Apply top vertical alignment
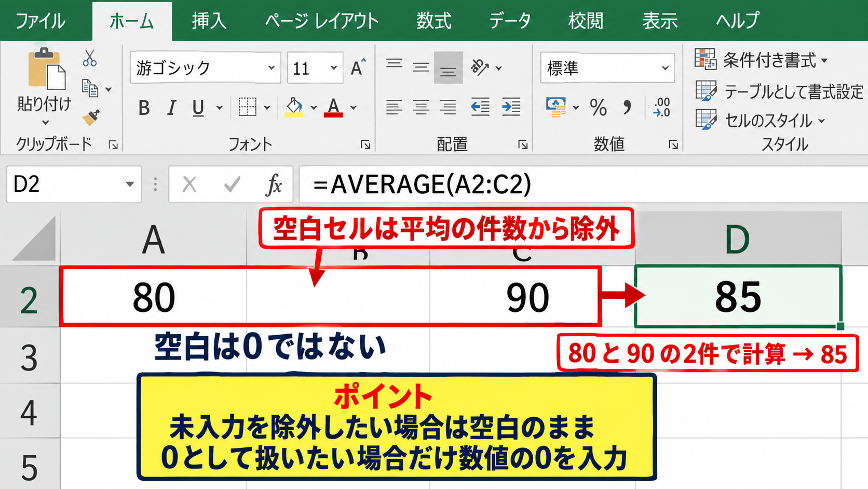The height and width of the screenshot is (489, 868). click(394, 64)
